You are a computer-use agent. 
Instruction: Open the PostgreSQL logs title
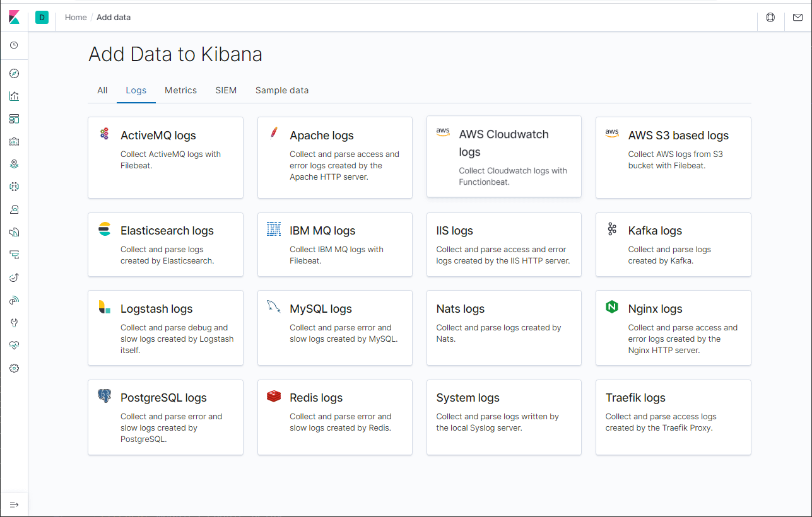tap(163, 398)
